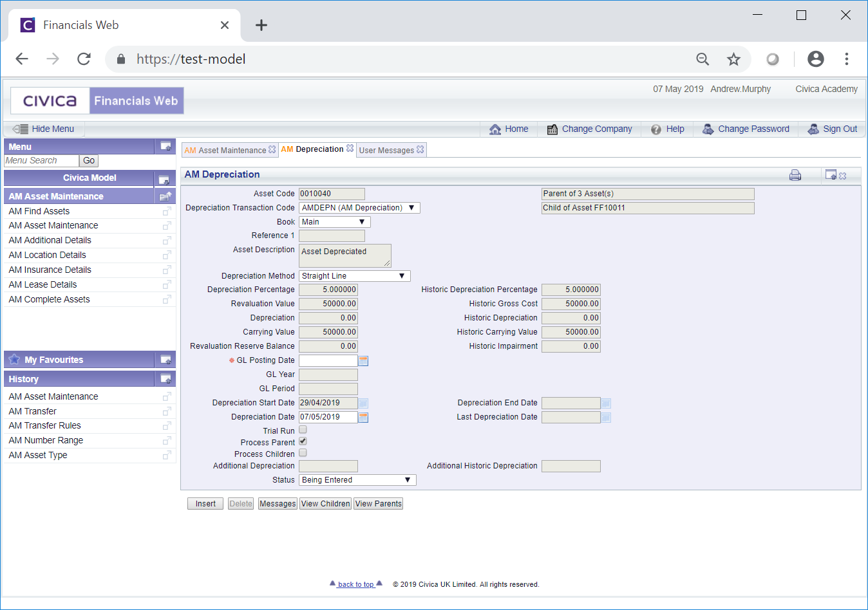Screen dimensions: 868x610
Task: Open AM Asset Type in History
Action: coord(38,456)
